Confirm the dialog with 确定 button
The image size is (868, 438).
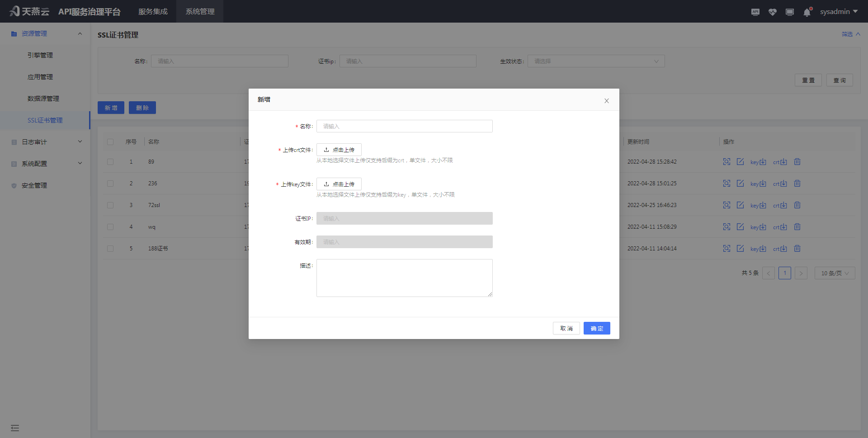[597, 328]
